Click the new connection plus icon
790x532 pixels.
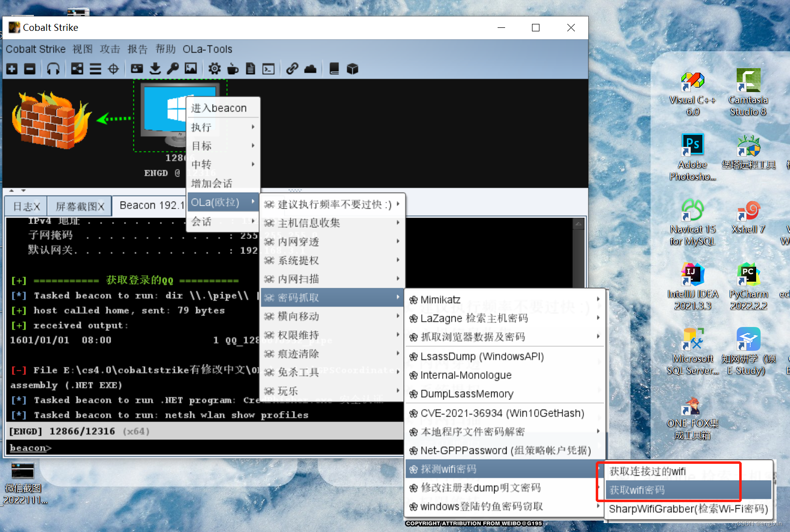pyautogui.click(x=12, y=69)
